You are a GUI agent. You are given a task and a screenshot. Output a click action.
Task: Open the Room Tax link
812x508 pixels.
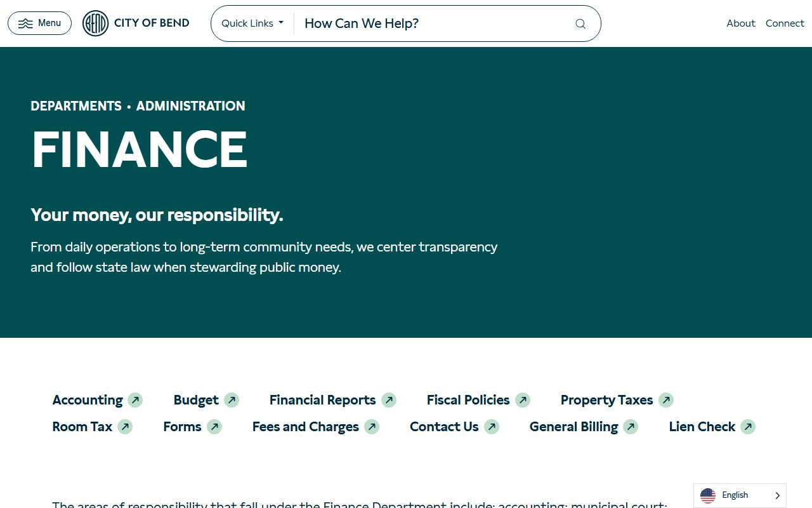point(82,427)
